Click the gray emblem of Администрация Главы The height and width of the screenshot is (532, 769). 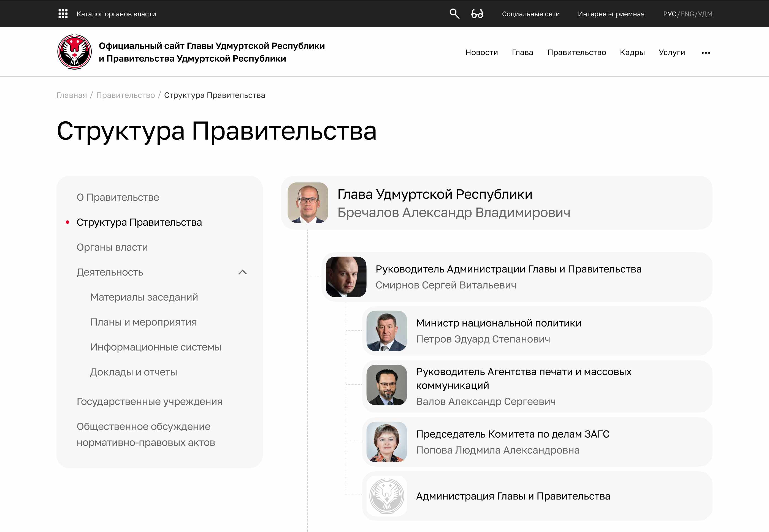(x=386, y=496)
